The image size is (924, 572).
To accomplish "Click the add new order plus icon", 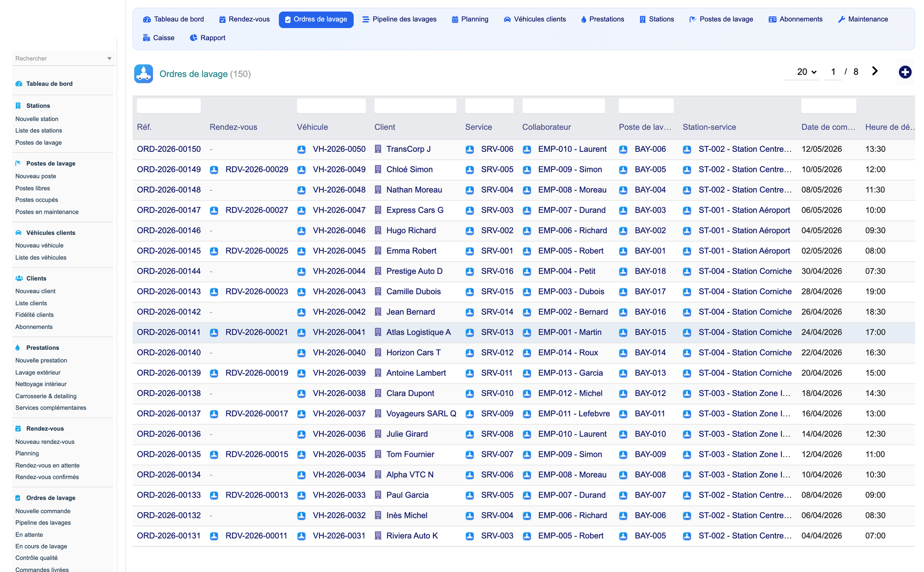I will [905, 72].
